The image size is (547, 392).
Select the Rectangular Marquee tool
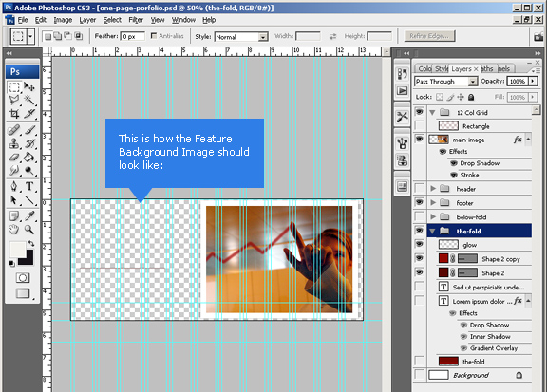pos(14,87)
